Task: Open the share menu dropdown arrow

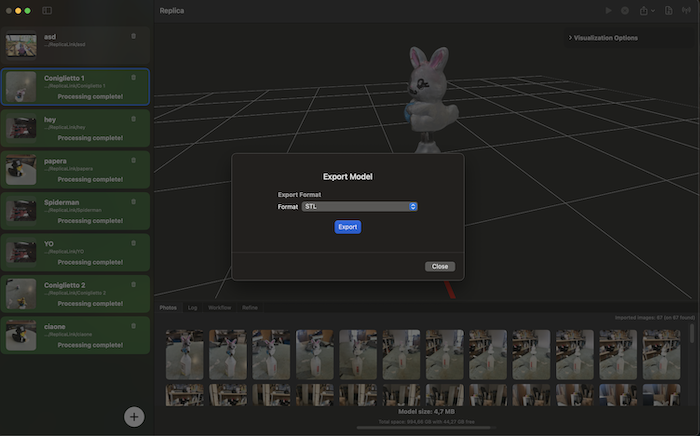Action: (x=654, y=11)
